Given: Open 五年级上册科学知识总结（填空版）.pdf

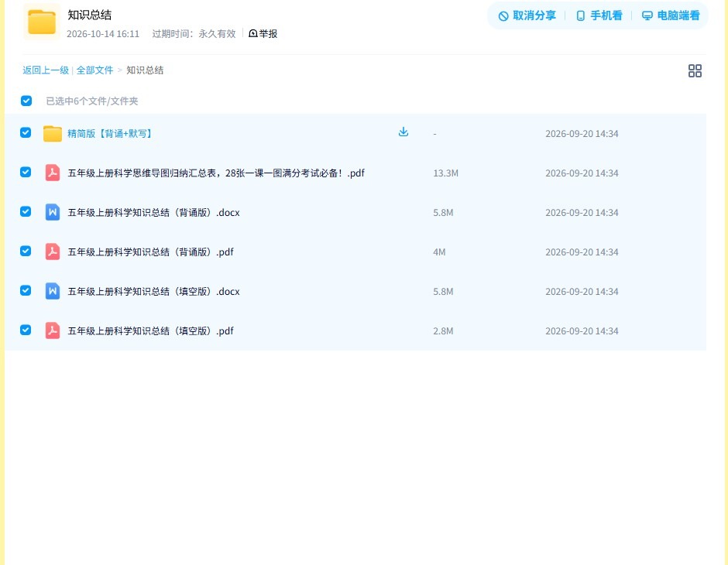Looking at the screenshot, I should [150, 330].
